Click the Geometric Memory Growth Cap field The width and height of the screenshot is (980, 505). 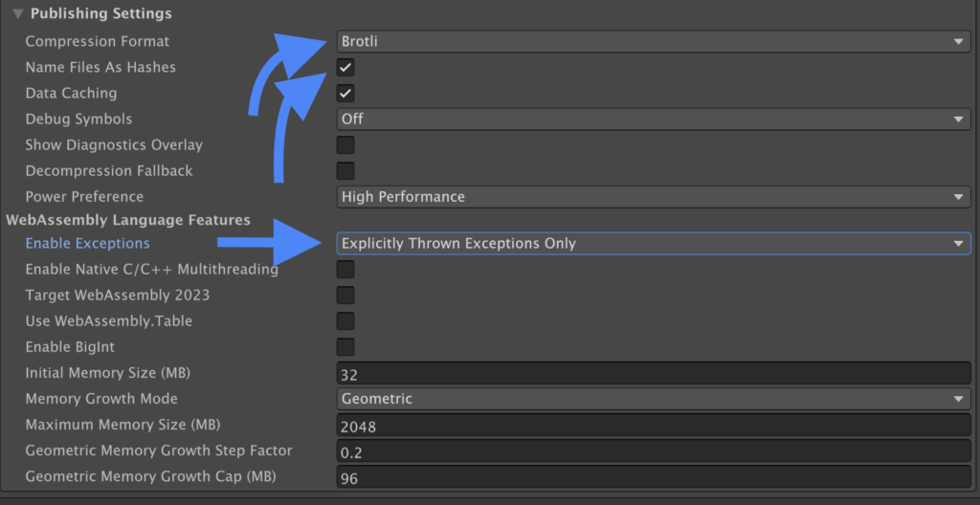coord(653,477)
